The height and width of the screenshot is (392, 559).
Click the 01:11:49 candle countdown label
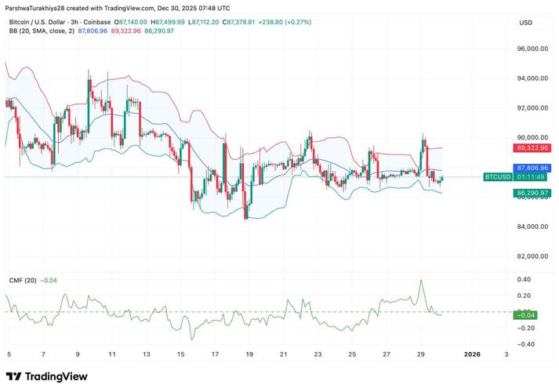click(532, 178)
